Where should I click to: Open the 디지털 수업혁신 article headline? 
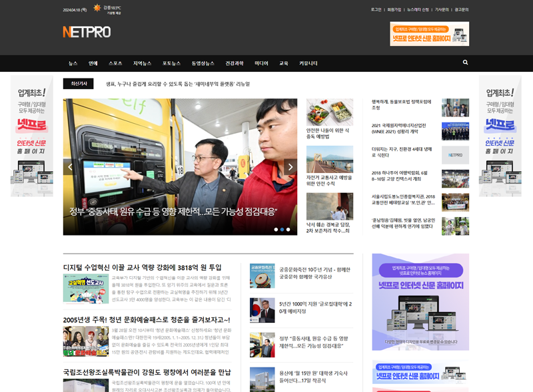coord(142,267)
